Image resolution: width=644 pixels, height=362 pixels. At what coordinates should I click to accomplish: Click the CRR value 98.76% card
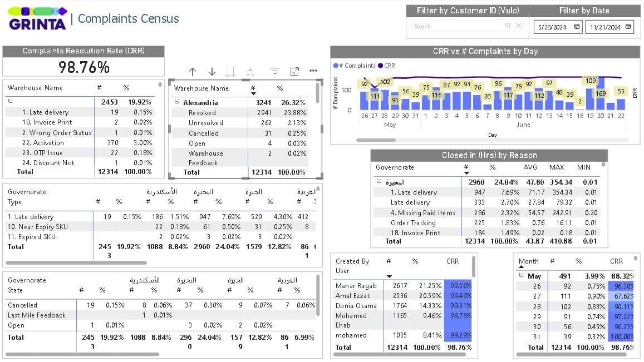tap(84, 67)
